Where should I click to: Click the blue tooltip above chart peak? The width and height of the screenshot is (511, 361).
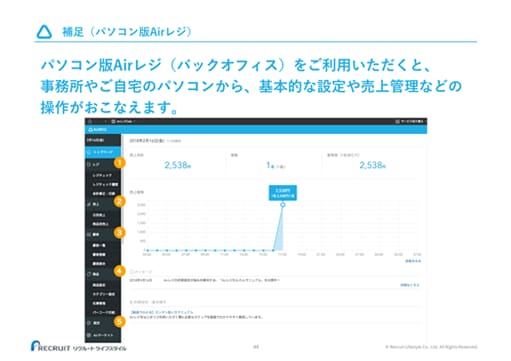click(283, 193)
